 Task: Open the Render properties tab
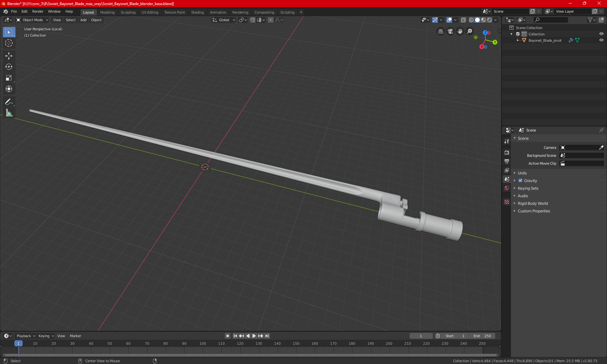(x=507, y=152)
